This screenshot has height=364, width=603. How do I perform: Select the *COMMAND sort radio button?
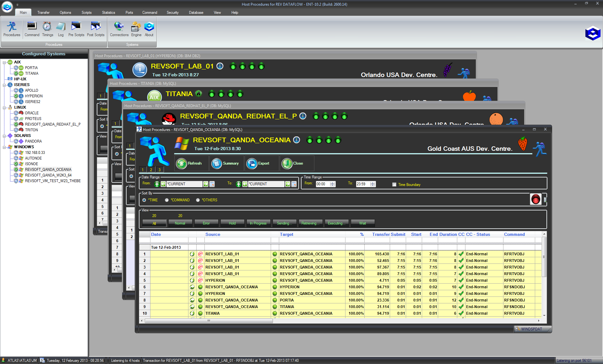167,200
